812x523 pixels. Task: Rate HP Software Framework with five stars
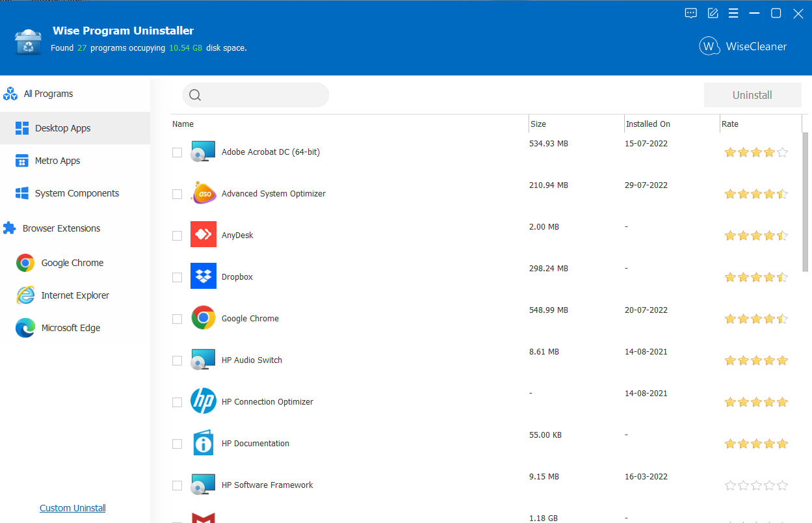pos(782,485)
